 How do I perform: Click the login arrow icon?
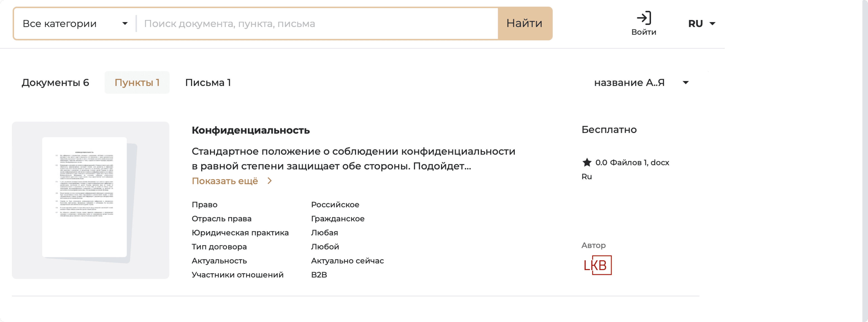pos(644,18)
